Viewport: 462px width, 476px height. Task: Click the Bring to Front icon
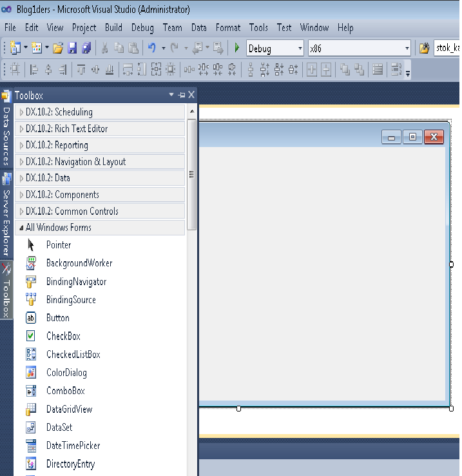345,70
